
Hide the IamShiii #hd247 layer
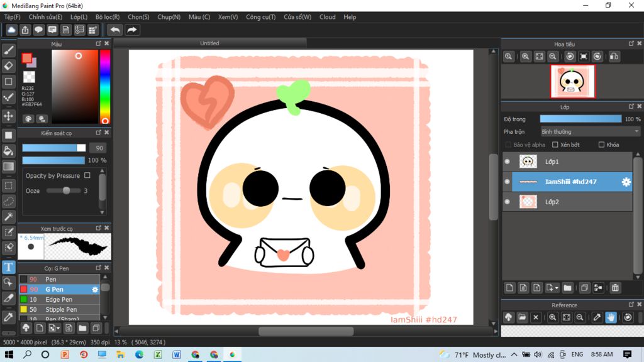(x=508, y=182)
